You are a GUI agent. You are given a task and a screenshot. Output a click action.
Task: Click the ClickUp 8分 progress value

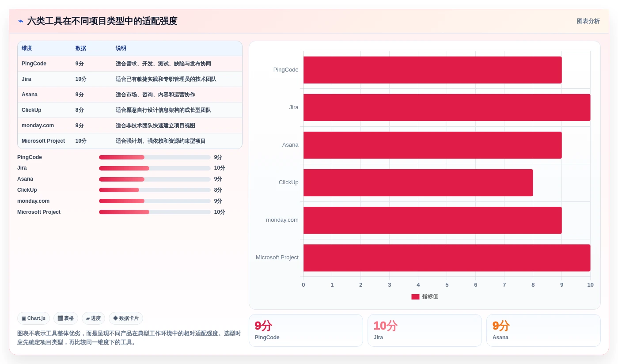click(x=218, y=190)
